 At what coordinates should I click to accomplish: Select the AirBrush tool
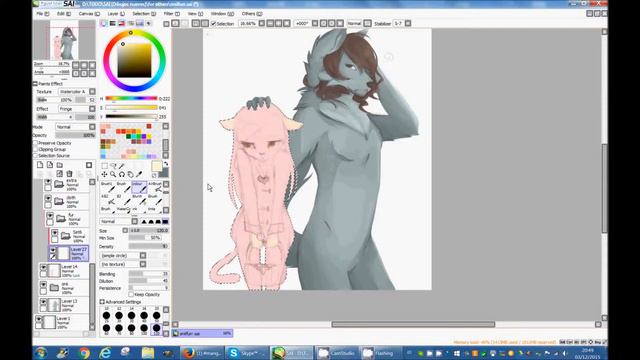click(x=155, y=187)
